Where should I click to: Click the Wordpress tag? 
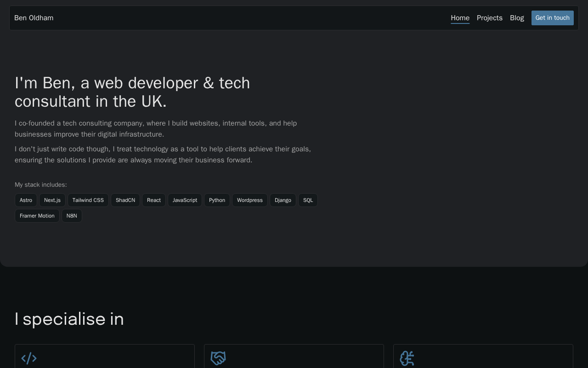point(250,200)
